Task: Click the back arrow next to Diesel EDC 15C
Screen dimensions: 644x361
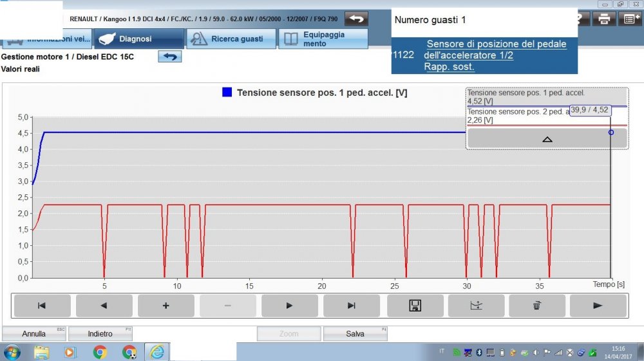Action: (170, 57)
